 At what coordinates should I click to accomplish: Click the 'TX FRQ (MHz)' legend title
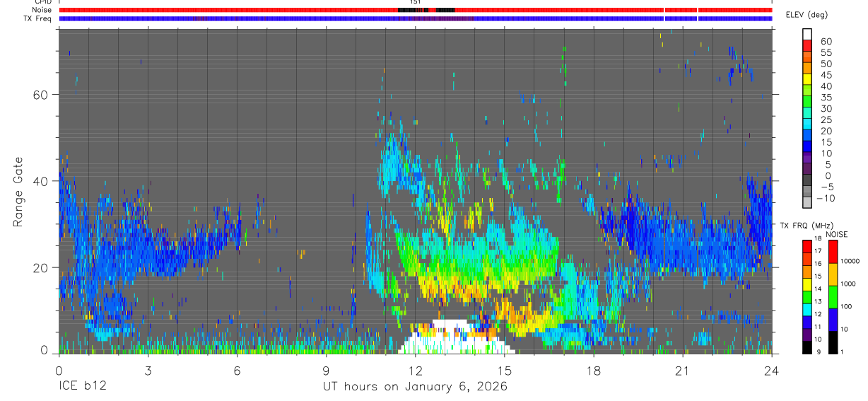pos(807,226)
